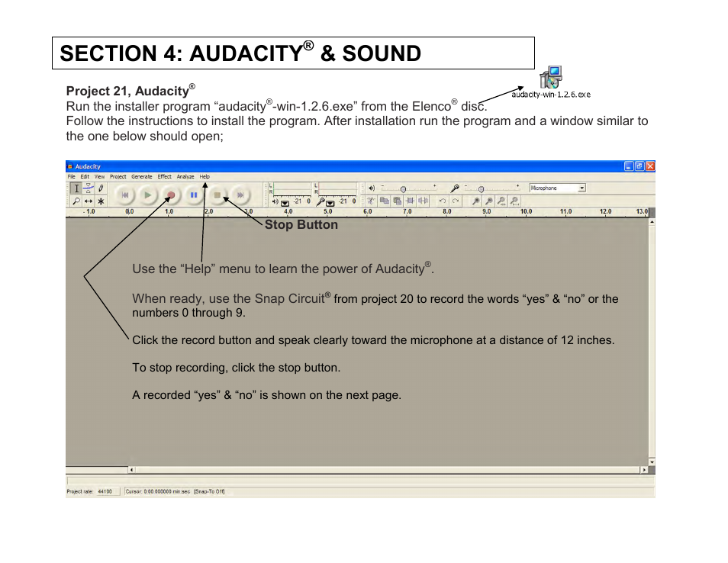Click the blue Pause button

[194, 195]
